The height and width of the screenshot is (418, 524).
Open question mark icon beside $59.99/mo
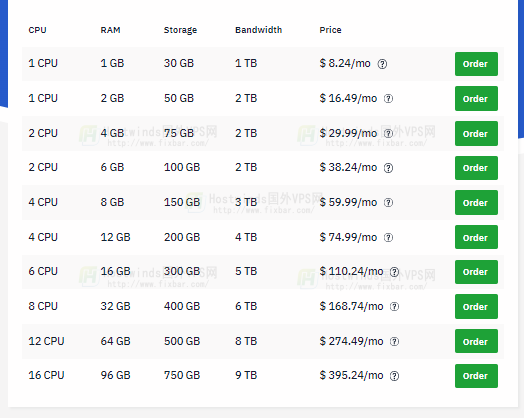pyautogui.click(x=388, y=202)
